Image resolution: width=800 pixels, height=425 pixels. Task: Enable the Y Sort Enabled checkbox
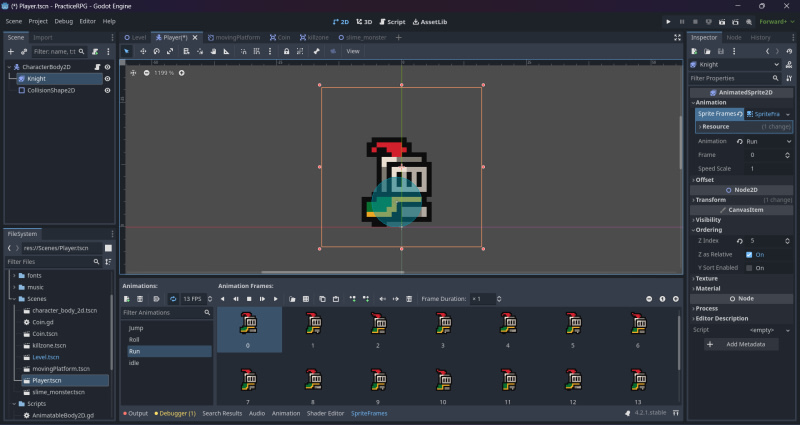[x=749, y=268]
